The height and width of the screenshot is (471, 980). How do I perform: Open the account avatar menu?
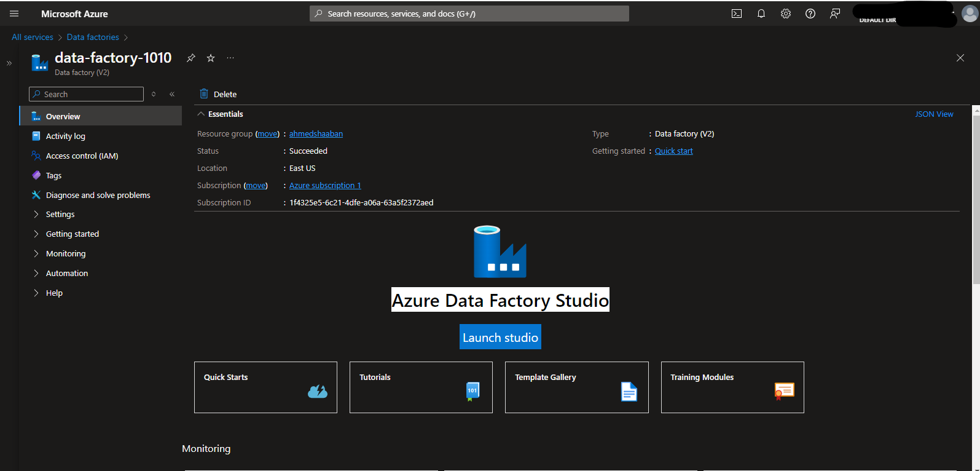click(x=970, y=14)
